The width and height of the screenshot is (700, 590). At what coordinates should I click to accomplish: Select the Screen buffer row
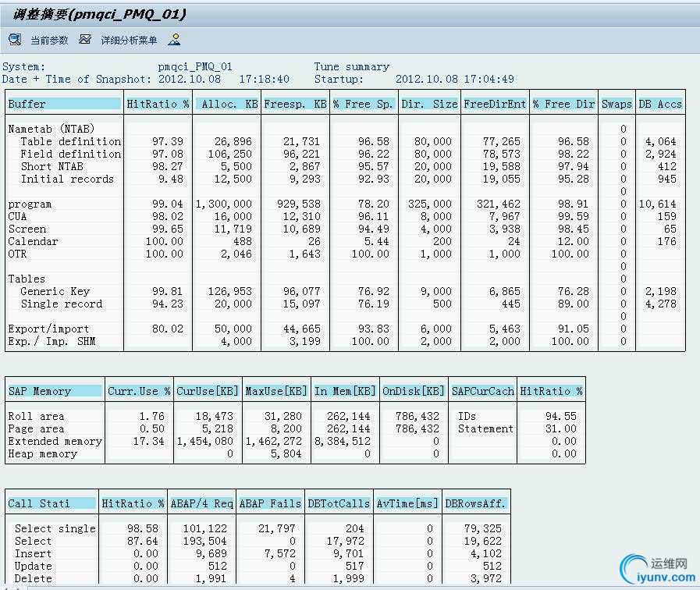(x=345, y=229)
